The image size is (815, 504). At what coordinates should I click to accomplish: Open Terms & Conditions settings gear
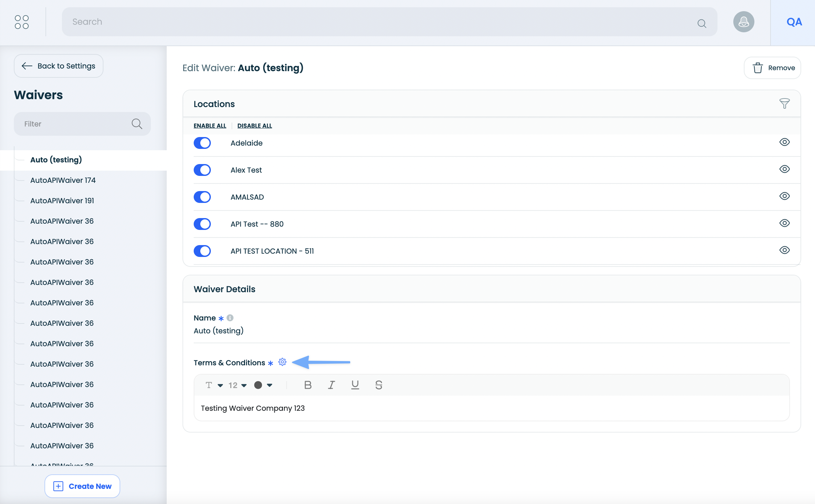coord(282,362)
